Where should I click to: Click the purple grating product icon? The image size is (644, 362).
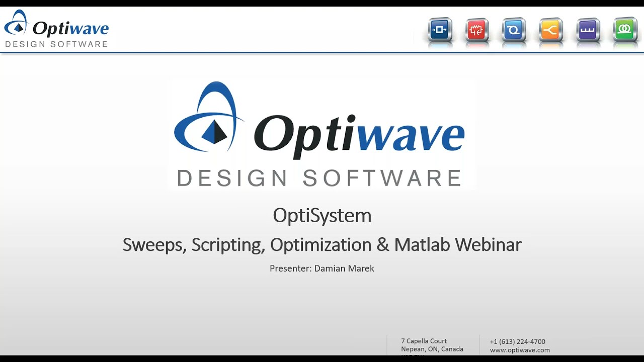click(x=588, y=30)
